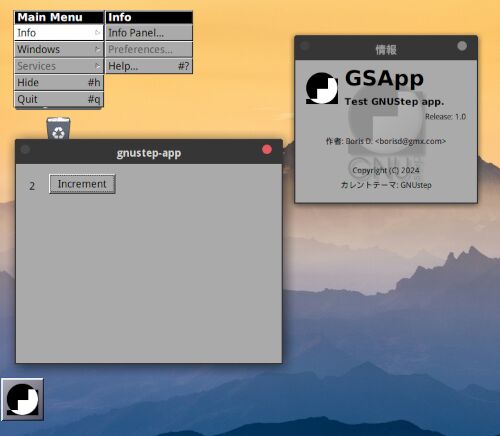Viewport: 500px width, 436px height.
Task: Open the Windows submenu
Action: (59, 49)
